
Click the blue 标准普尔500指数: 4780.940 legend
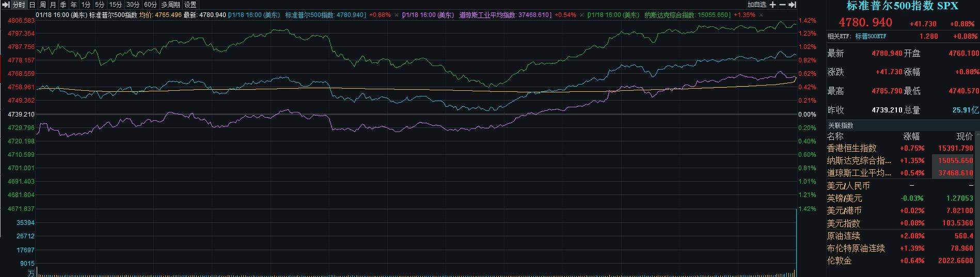coord(325,15)
